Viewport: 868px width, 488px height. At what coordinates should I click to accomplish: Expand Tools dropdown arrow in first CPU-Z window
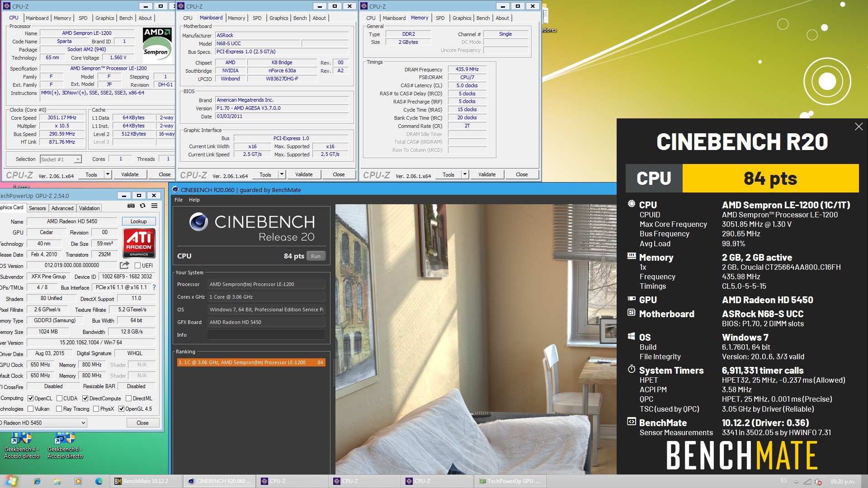click(x=108, y=174)
